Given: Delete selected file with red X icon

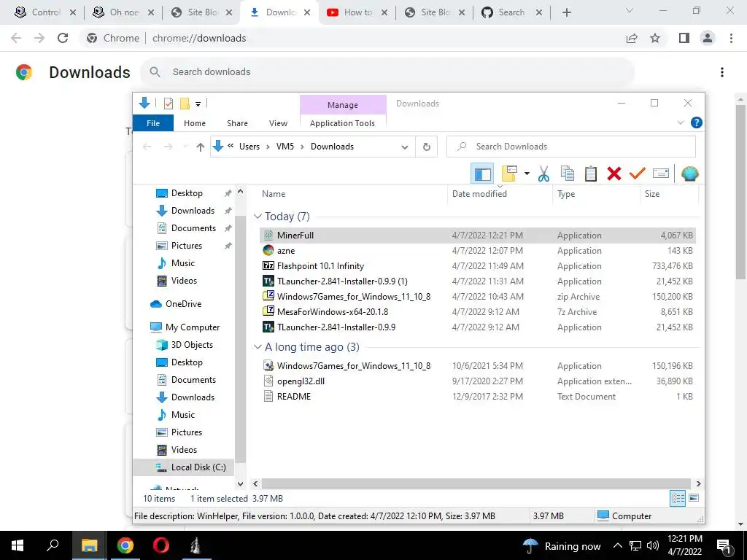Looking at the screenshot, I should [x=614, y=174].
